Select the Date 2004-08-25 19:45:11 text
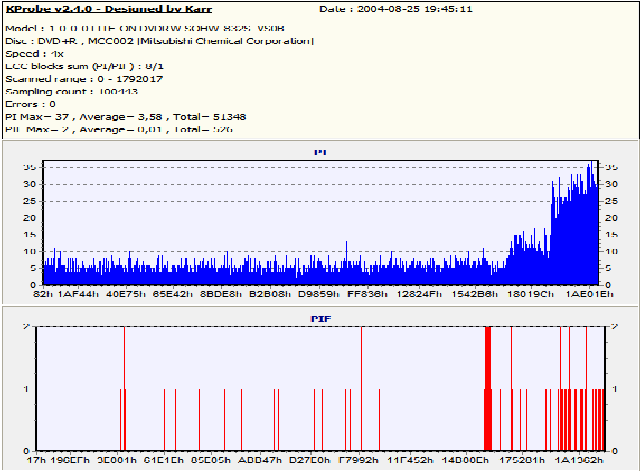 tap(396, 9)
